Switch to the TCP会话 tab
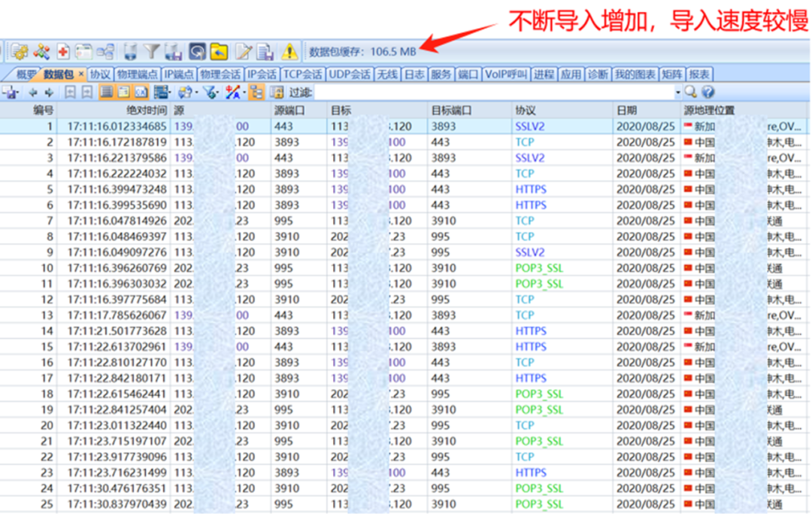812x514 pixels. point(304,75)
